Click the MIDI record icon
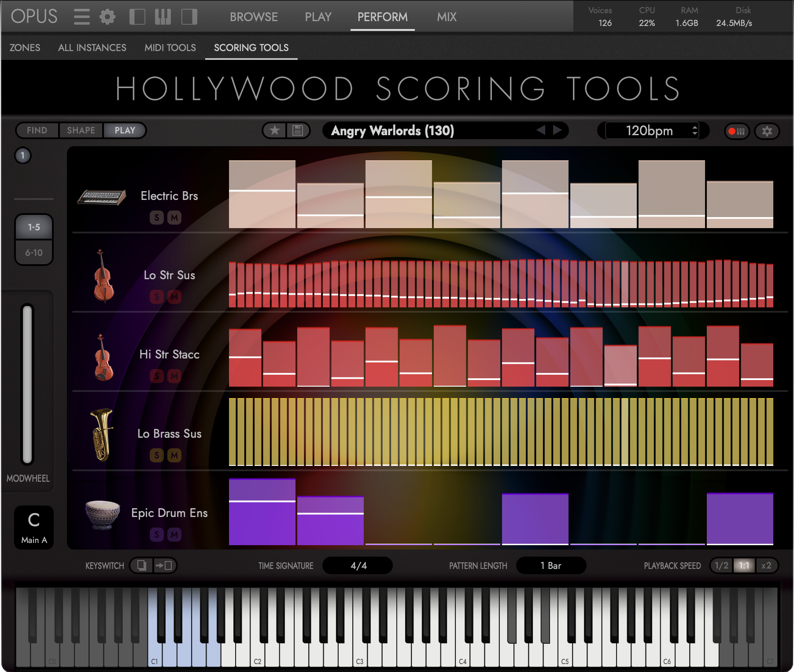The width and height of the screenshot is (794, 672). (x=737, y=131)
